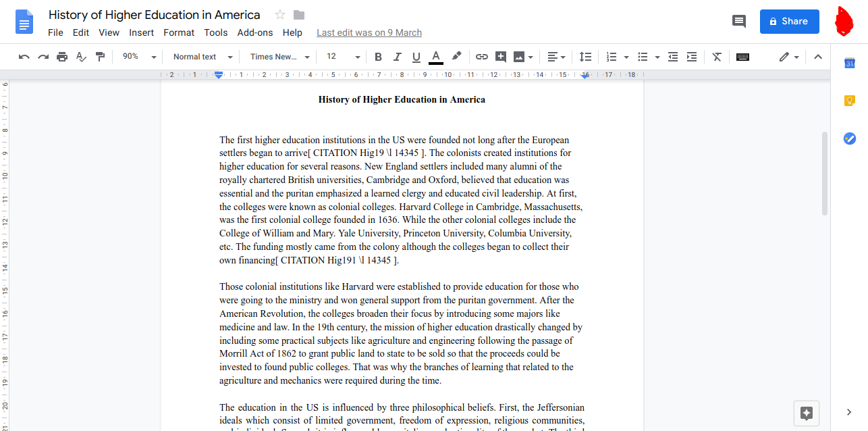
Task: Open the Add-ons menu
Action: (x=255, y=32)
